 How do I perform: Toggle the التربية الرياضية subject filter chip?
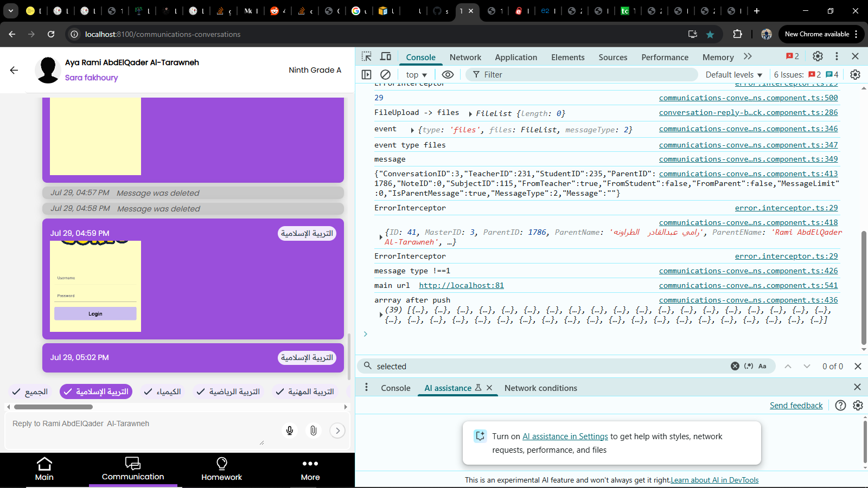tap(228, 391)
